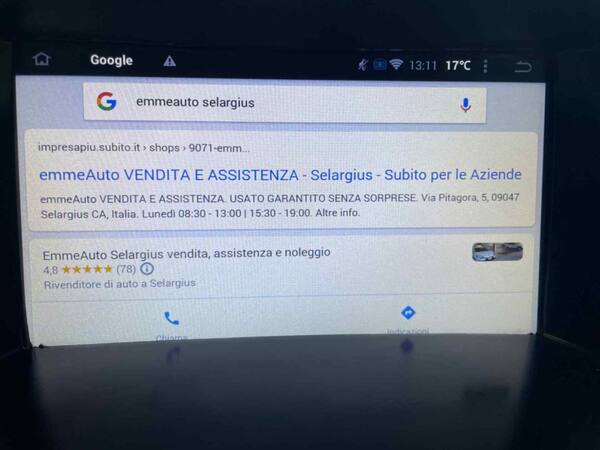Open EmmeAuto Selargius business listing title
This screenshot has height=450, width=600.
186,254
